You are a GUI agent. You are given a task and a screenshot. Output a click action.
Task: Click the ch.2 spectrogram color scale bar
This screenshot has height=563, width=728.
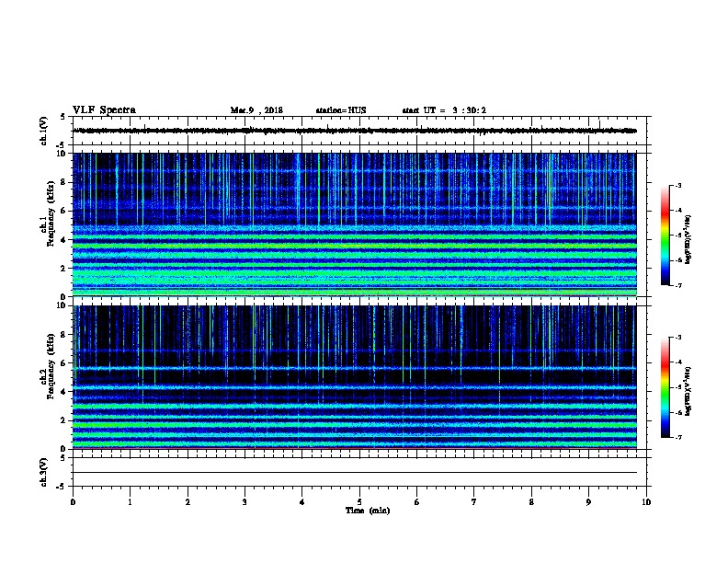[665, 387]
